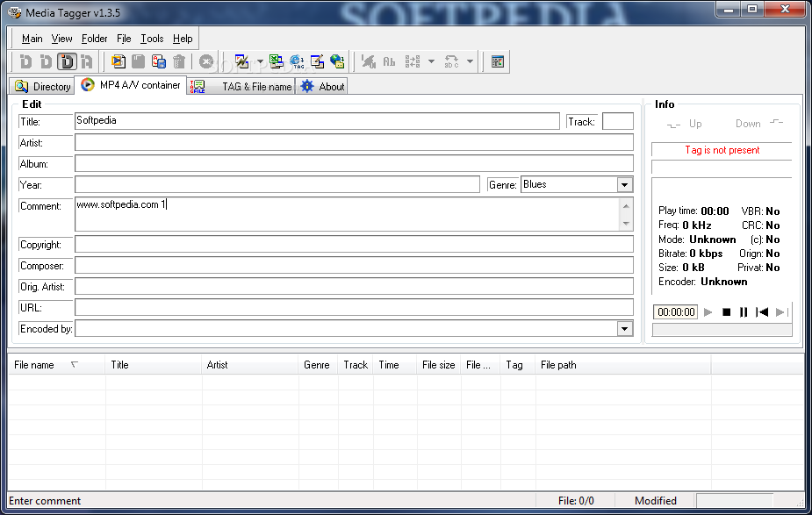Open dropdown arrow beside lightning picture icon
Screen dimensions: 812x515
click(x=260, y=61)
